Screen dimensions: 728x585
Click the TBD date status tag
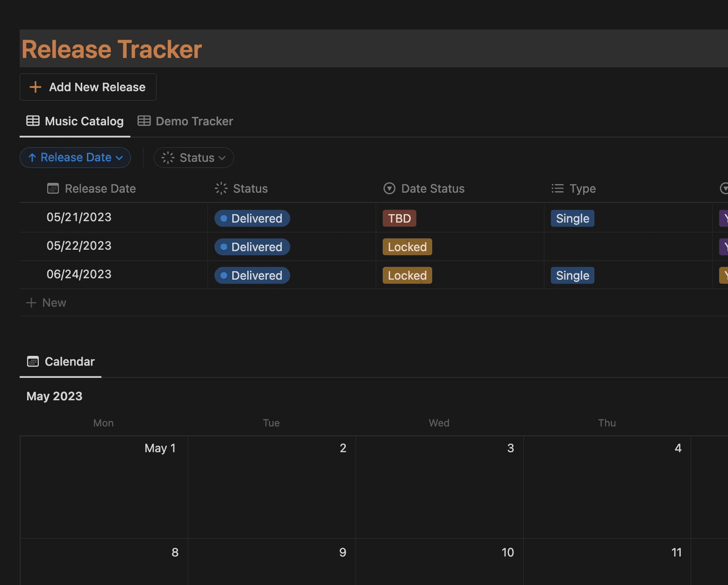pos(400,218)
